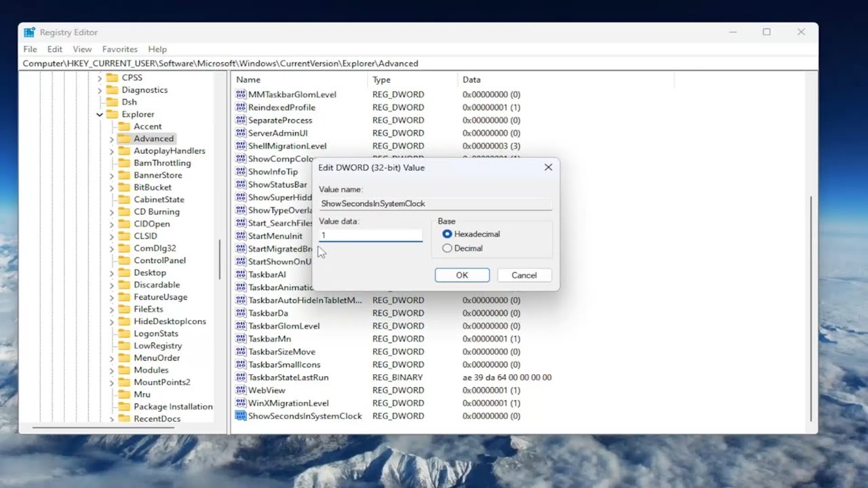Select the TaskbarStateLastRun binary value icon
This screenshot has width=868, height=488.
241,378
